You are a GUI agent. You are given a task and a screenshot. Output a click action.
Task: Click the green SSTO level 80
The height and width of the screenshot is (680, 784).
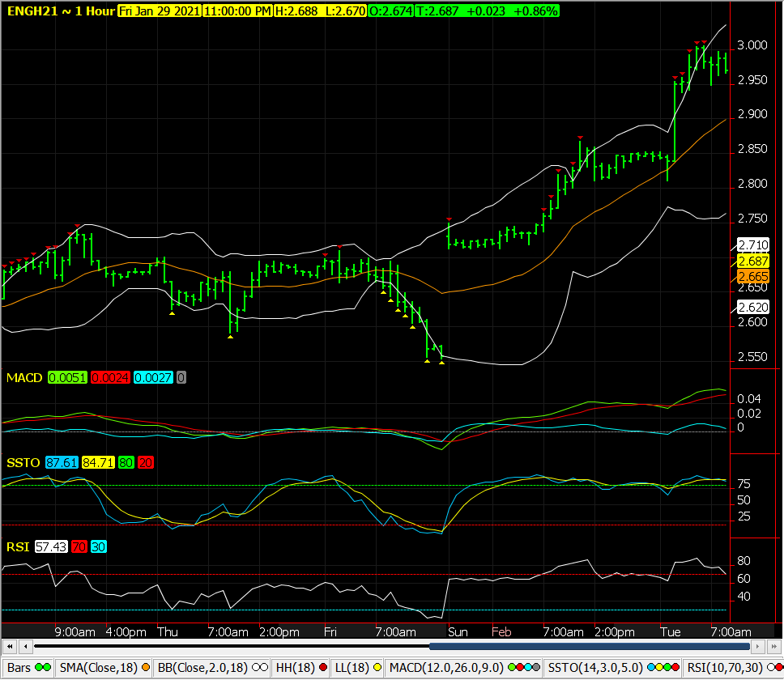[x=126, y=463]
